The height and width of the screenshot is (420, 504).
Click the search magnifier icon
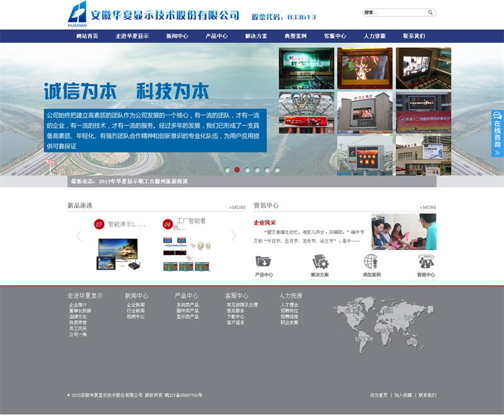click(x=430, y=13)
